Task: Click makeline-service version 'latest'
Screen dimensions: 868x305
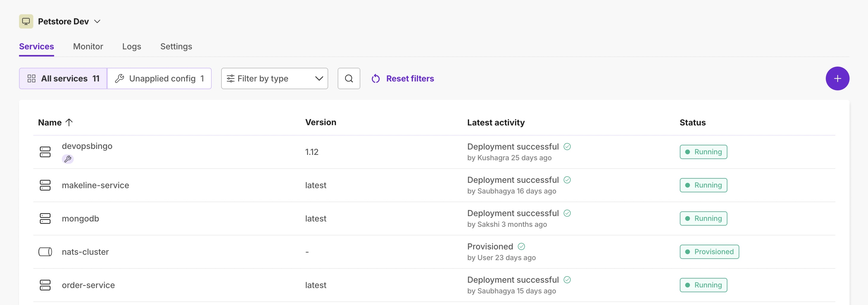Action: pos(316,185)
